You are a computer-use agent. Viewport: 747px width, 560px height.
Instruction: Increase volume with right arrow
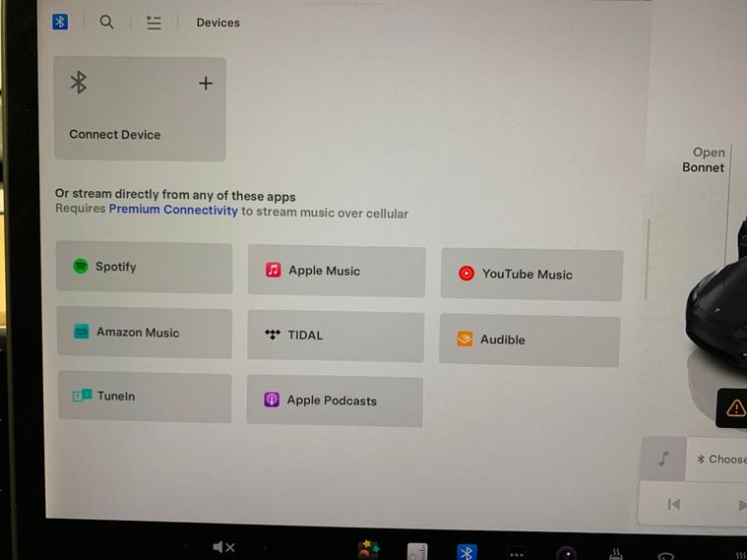[264, 547]
